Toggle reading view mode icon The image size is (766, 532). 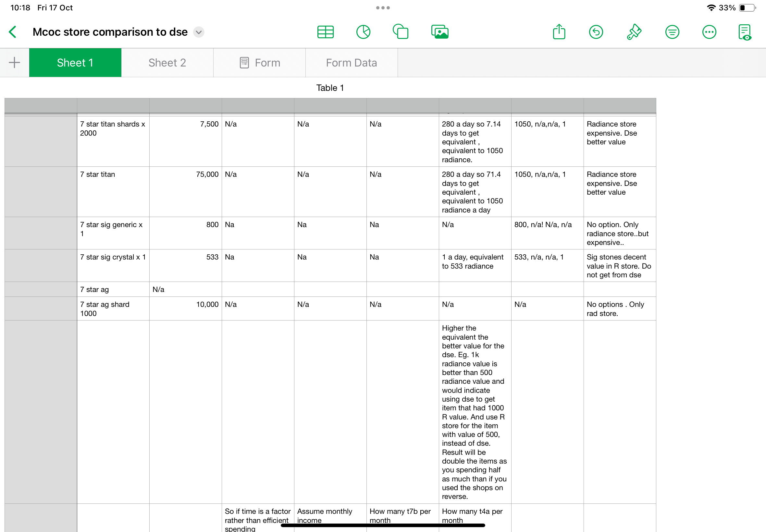click(x=745, y=32)
